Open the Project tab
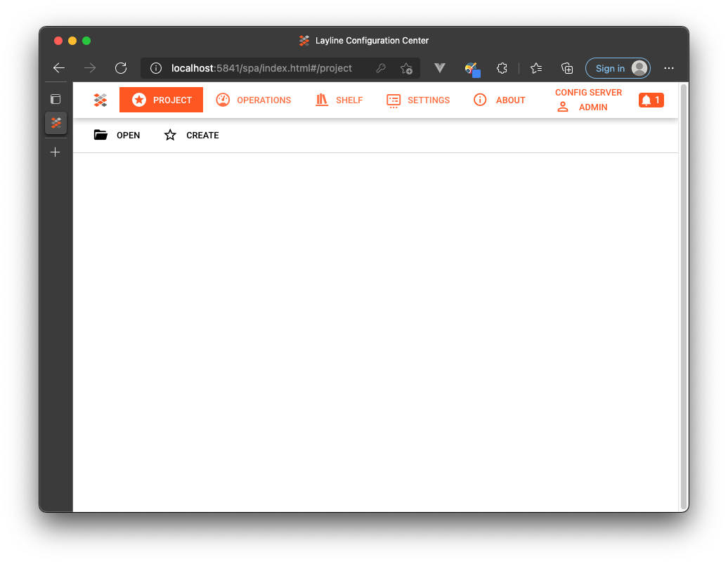The image size is (728, 564). 162,100
